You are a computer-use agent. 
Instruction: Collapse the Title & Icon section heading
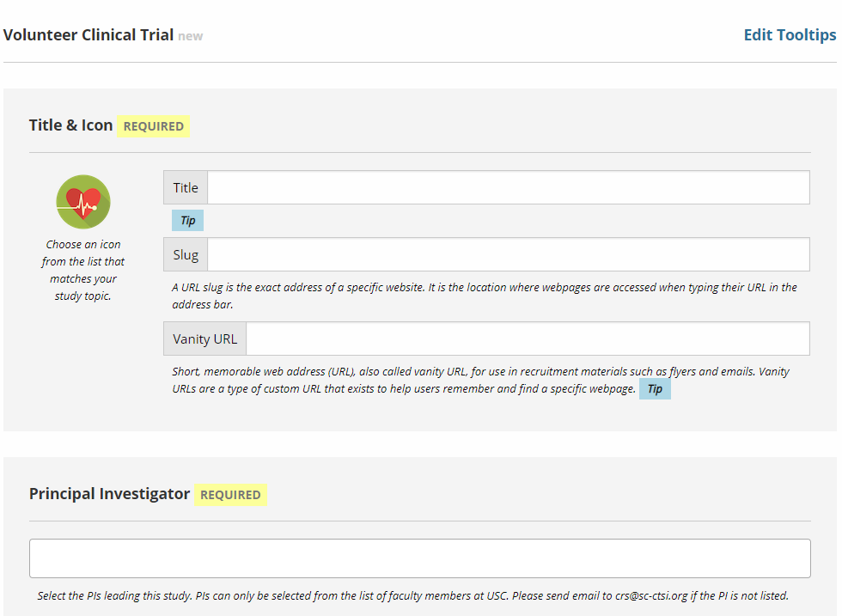point(70,125)
